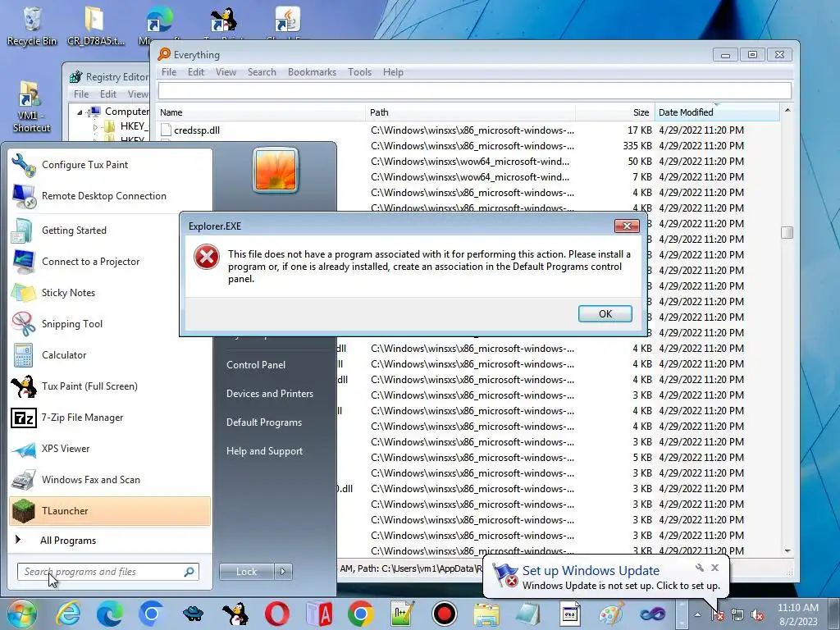Open the Paint palette icon on taskbar
The width and height of the screenshot is (840, 630).
(x=611, y=614)
